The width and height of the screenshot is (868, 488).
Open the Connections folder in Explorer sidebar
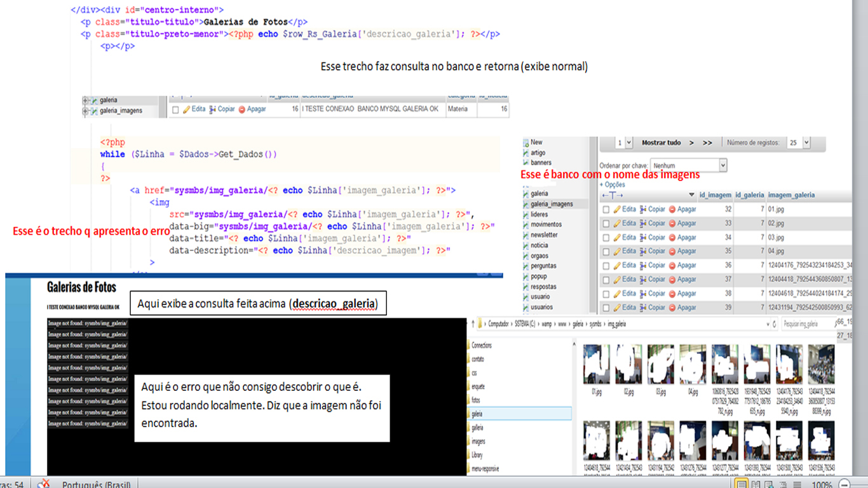[482, 346]
